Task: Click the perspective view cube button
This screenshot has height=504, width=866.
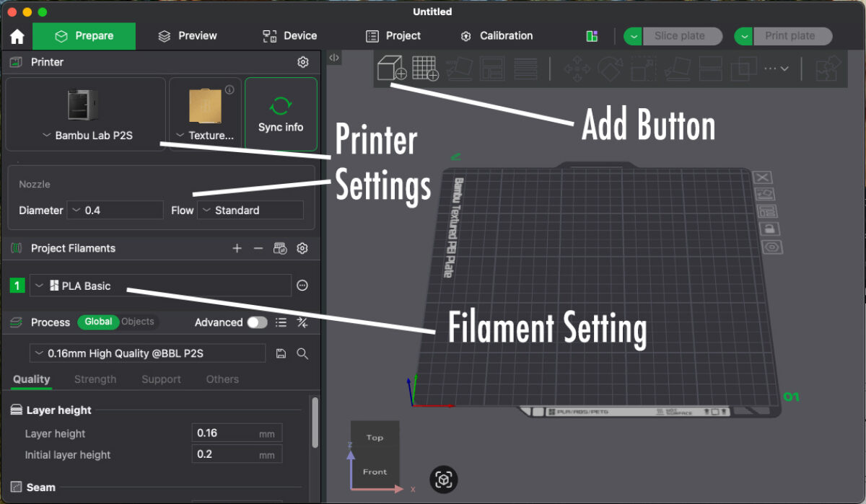Action: pos(444,479)
